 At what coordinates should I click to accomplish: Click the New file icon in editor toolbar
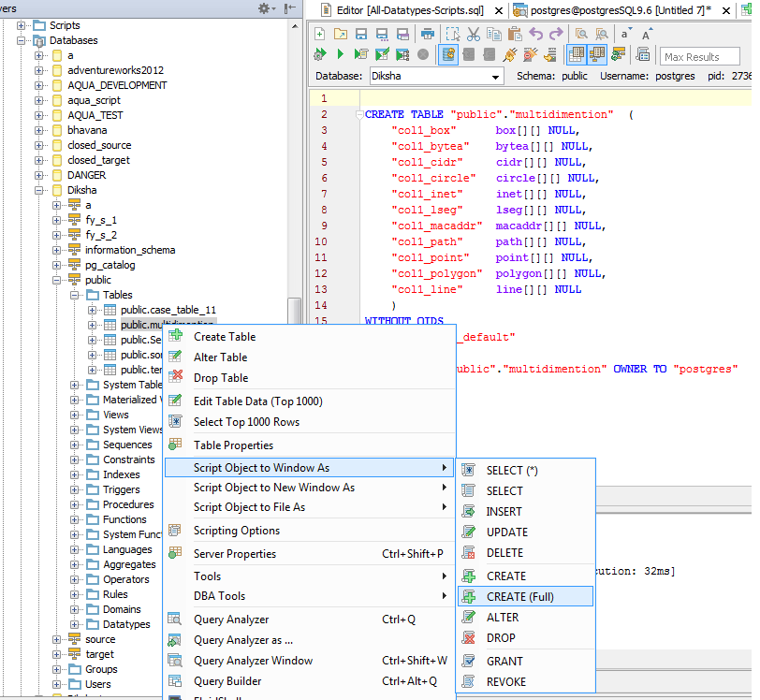click(320, 34)
